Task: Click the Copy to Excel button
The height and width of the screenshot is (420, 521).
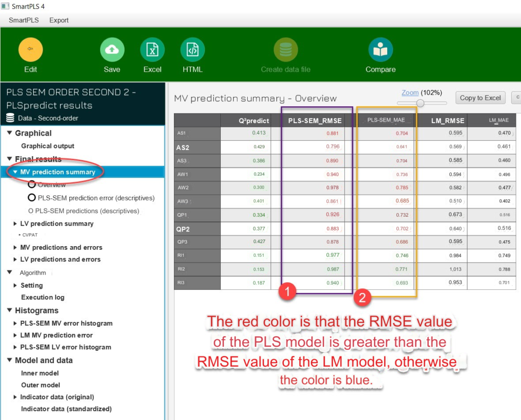Action: (480, 98)
